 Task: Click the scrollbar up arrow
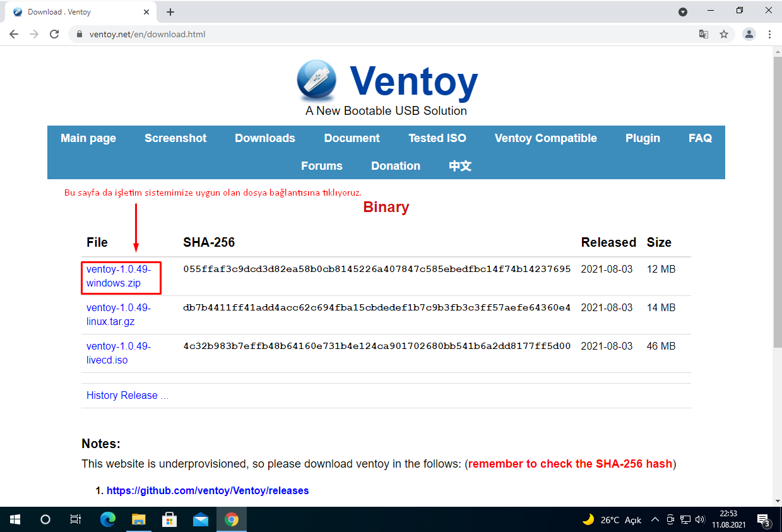click(777, 51)
